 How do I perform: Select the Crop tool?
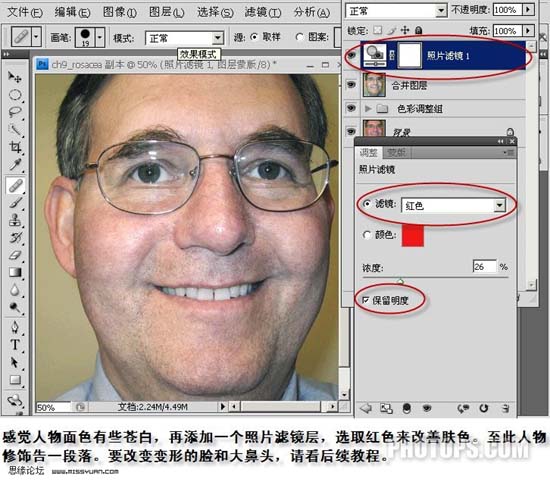pyautogui.click(x=15, y=147)
